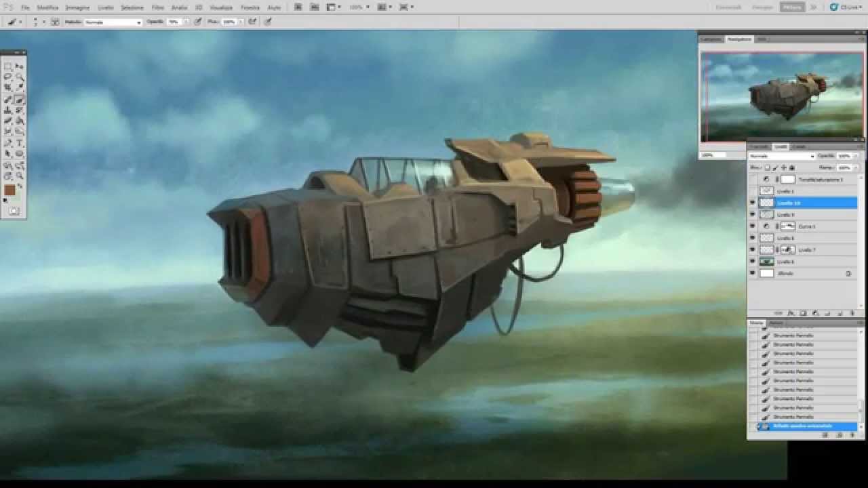Image resolution: width=868 pixels, height=488 pixels.
Task: Click the foreground color swatch
Action: (x=9, y=189)
